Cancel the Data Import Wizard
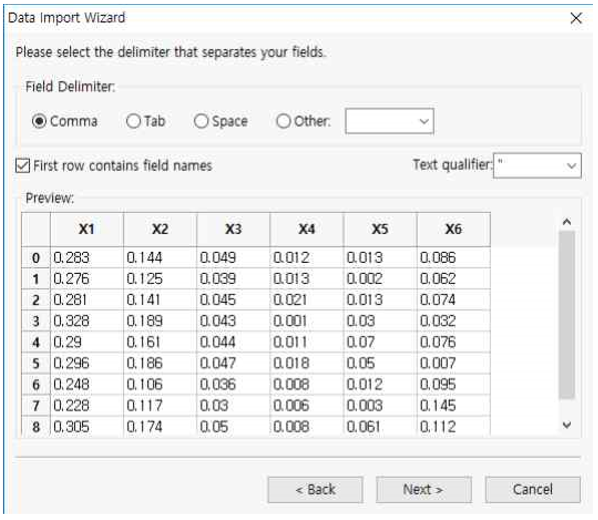This screenshot has height=520, width=598. (x=533, y=489)
